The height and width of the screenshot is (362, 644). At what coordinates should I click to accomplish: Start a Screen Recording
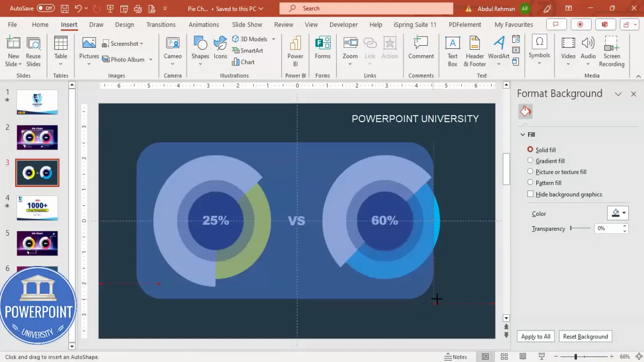[x=611, y=50]
